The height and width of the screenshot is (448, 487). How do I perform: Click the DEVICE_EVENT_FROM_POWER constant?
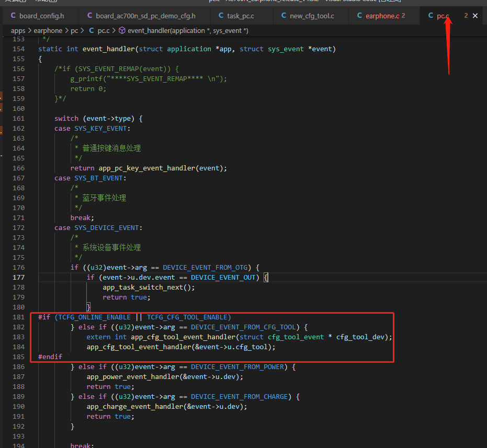pos(237,367)
